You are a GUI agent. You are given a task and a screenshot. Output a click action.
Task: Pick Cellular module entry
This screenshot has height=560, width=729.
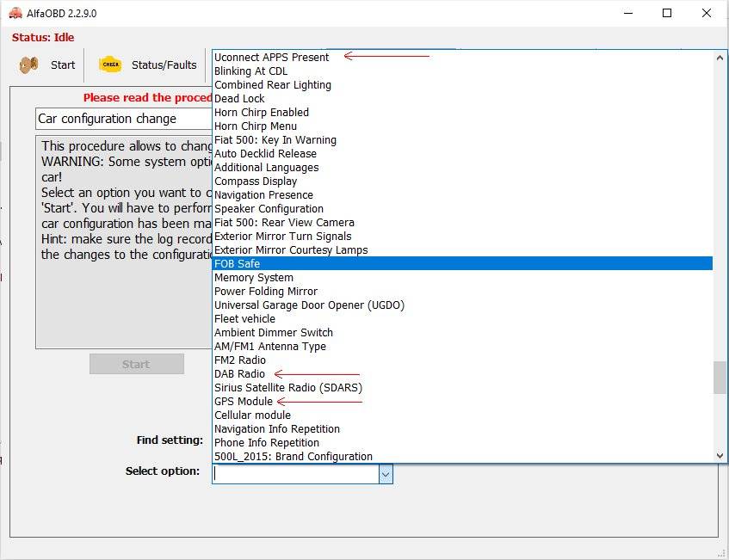[x=462, y=415]
